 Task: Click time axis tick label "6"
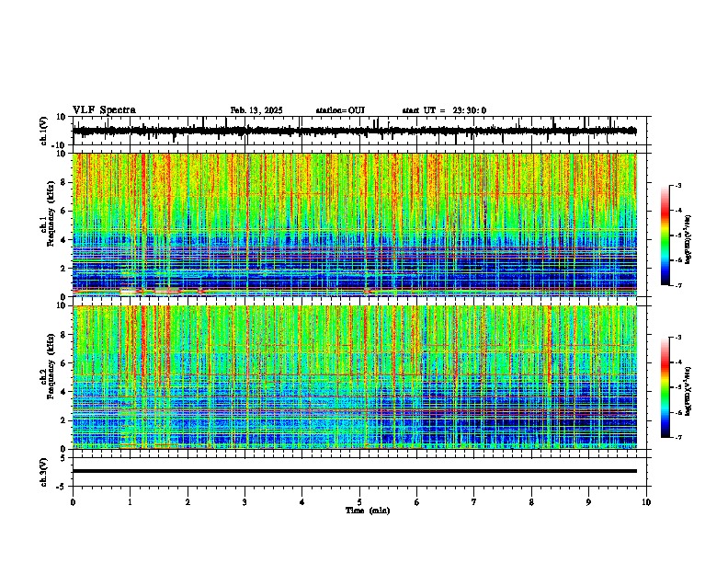[416, 502]
